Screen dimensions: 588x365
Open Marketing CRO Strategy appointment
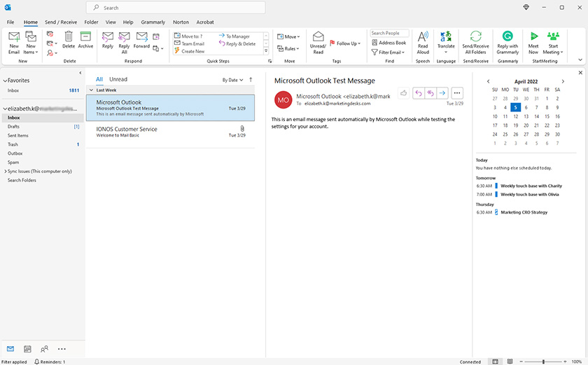tap(524, 212)
